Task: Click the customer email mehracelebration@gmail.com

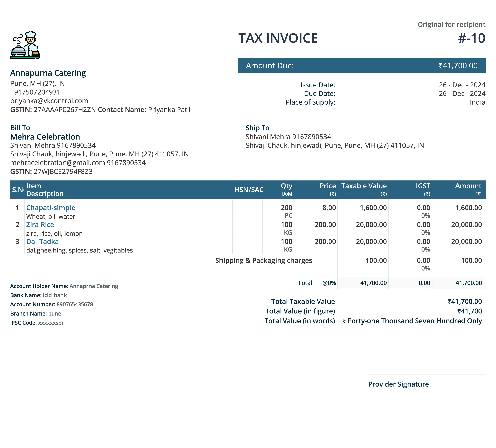Action: pyautogui.click(x=58, y=163)
